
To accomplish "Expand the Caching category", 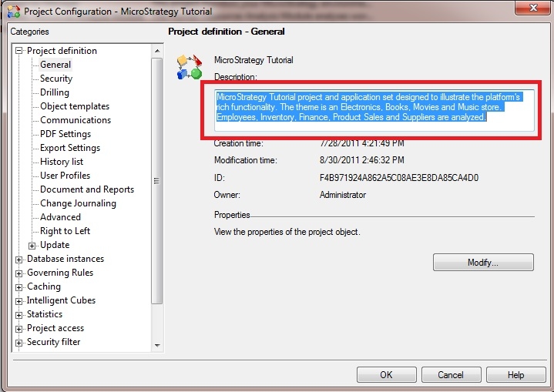I will pyautogui.click(x=19, y=287).
